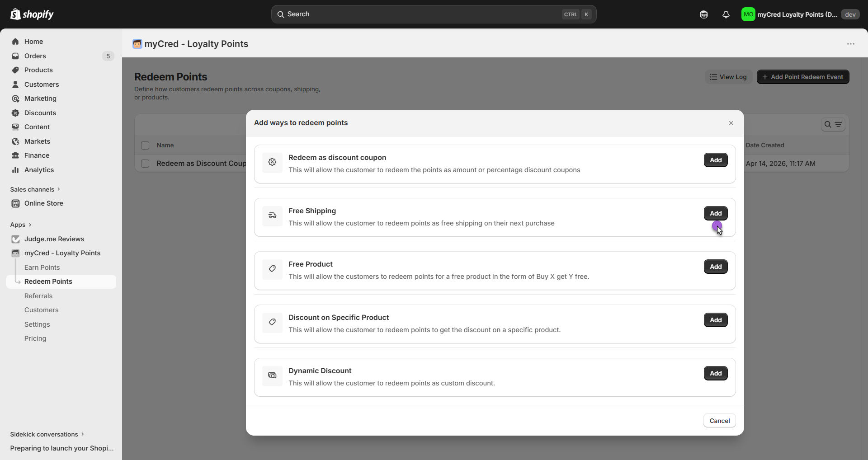
Task: Open the notifications bell
Action: [726, 14]
